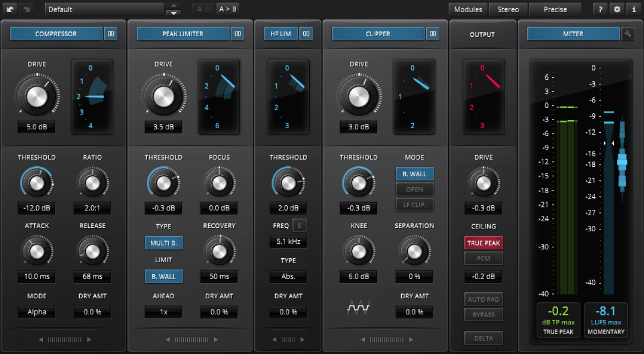Open the help question mark
Screen dimensions: 644x354
[x=600, y=9]
